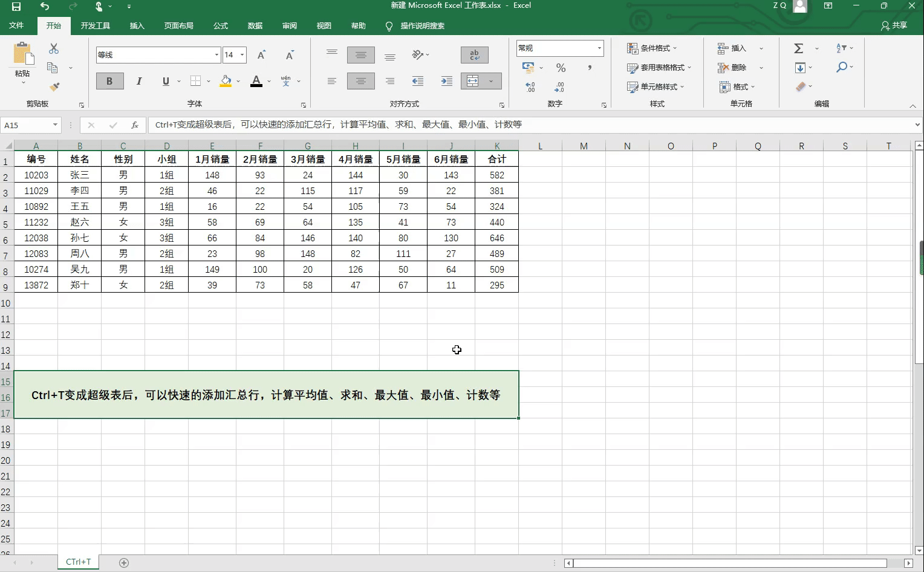Select the Format Painter brush icon

click(54, 87)
